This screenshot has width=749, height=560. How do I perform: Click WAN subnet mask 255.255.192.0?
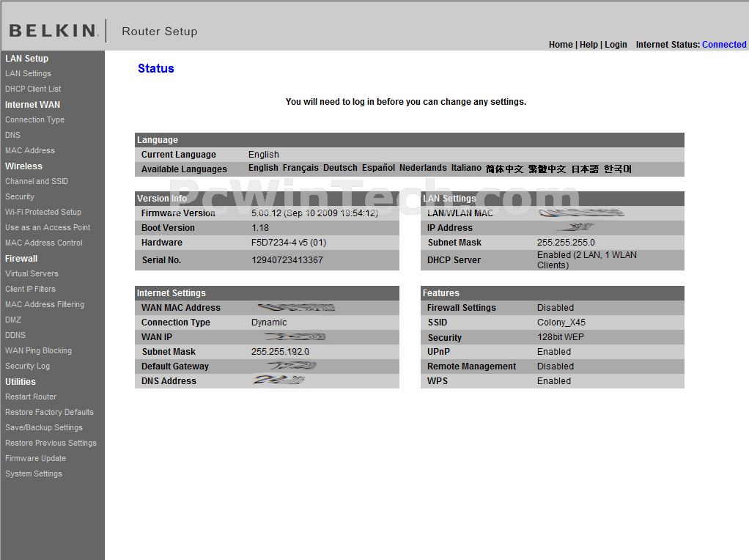280,352
